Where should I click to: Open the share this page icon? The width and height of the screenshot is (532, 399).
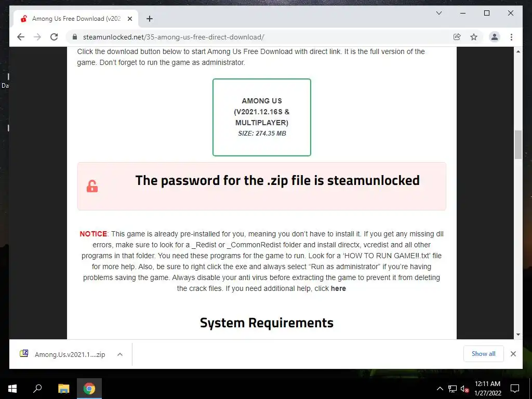coord(457,37)
